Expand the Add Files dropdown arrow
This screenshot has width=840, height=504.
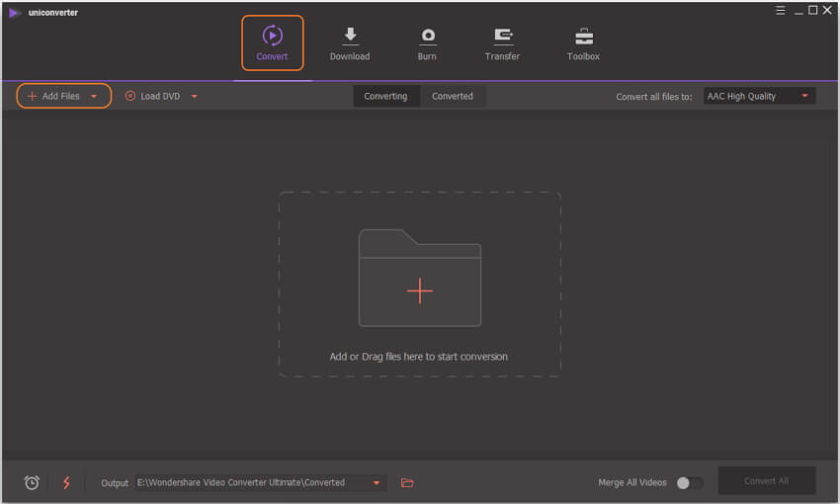(94, 97)
